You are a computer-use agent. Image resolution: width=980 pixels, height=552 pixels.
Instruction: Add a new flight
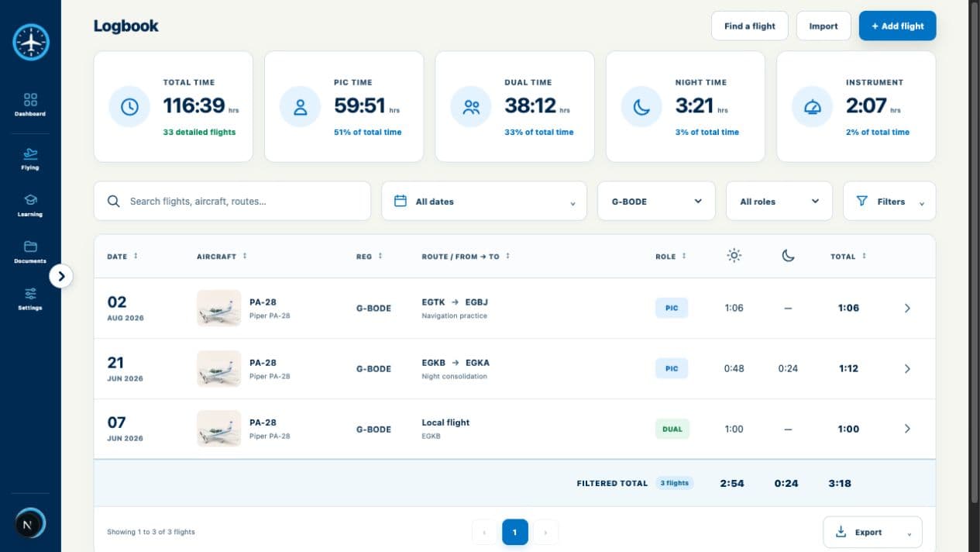(897, 26)
